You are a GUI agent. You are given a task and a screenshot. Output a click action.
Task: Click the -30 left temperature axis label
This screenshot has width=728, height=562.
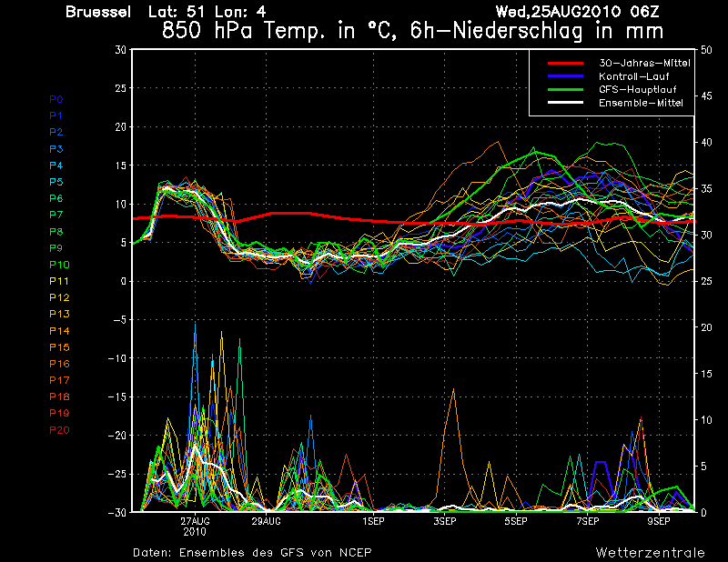(117, 512)
